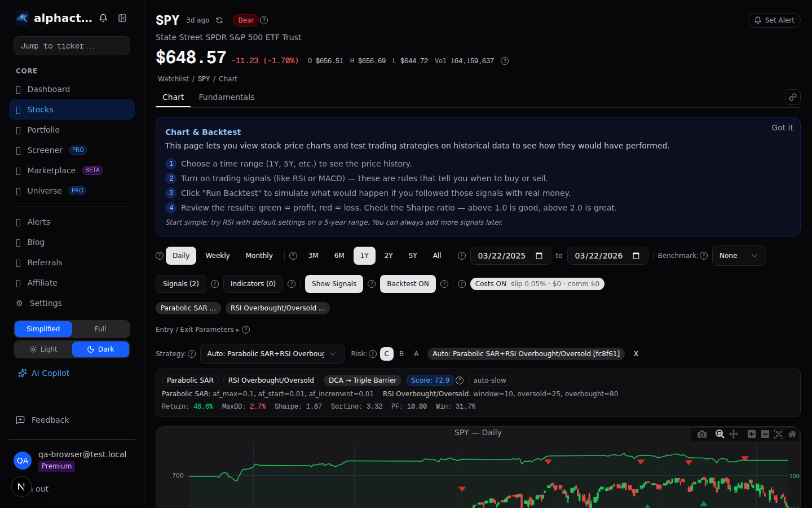Screen dimensions: 812x508
Task: Reset chart axes with the home icon
Action: pos(792,434)
